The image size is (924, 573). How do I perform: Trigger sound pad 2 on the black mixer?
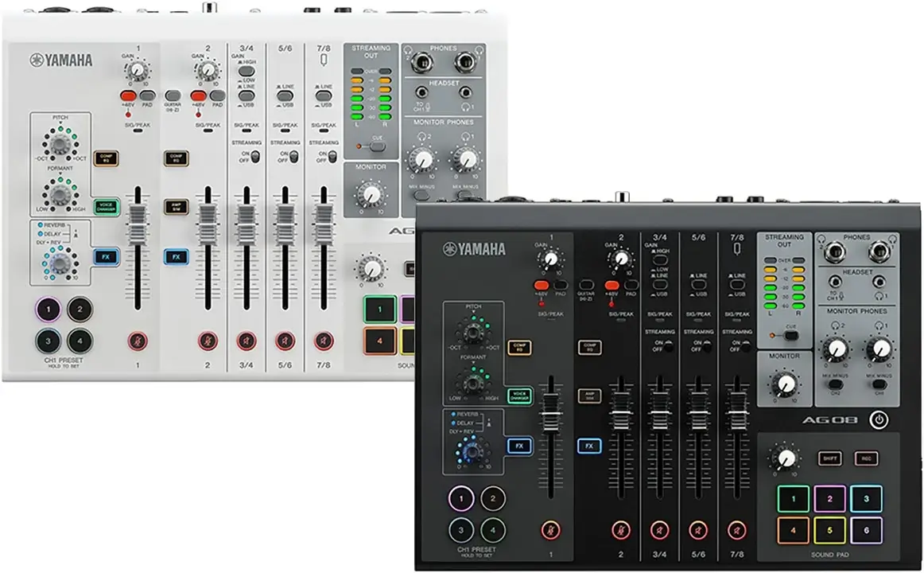click(x=829, y=499)
